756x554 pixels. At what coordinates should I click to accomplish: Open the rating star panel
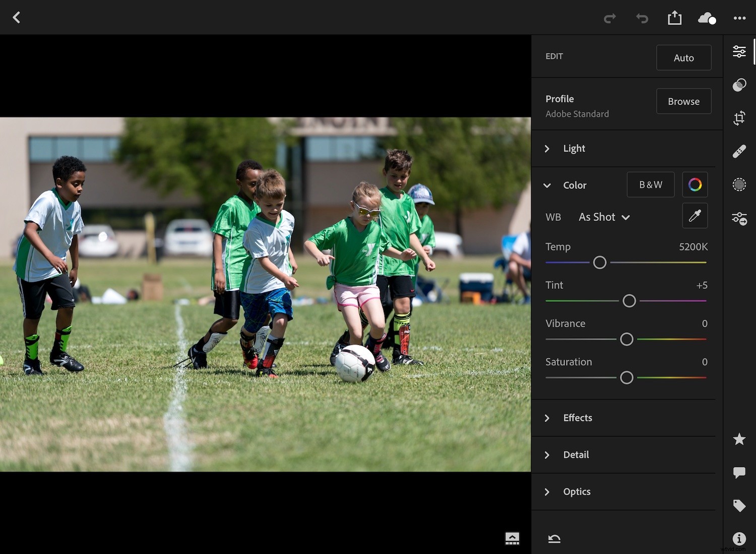(x=739, y=439)
